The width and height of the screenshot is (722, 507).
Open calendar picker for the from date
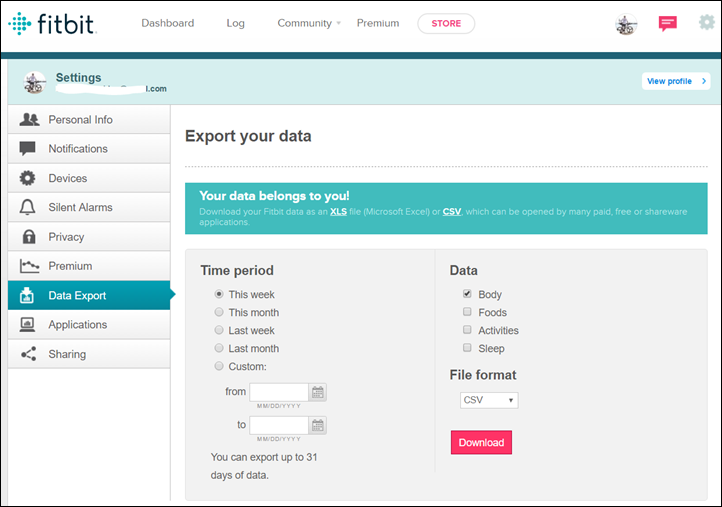[318, 393]
